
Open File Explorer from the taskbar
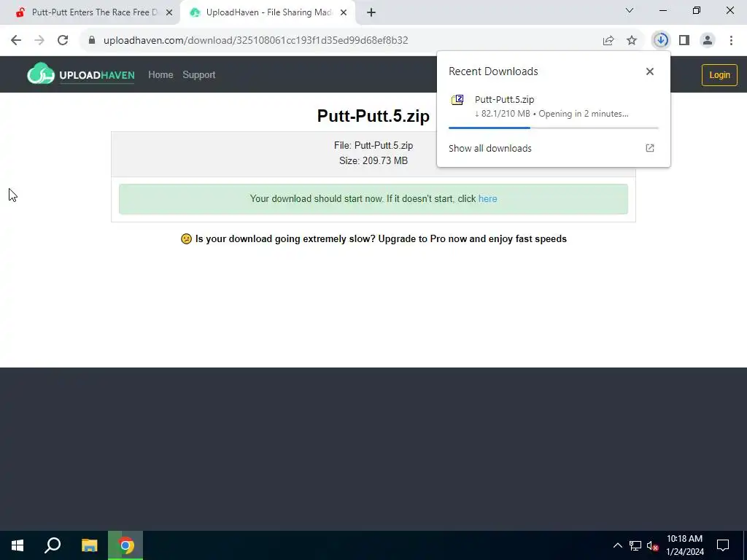(89, 545)
